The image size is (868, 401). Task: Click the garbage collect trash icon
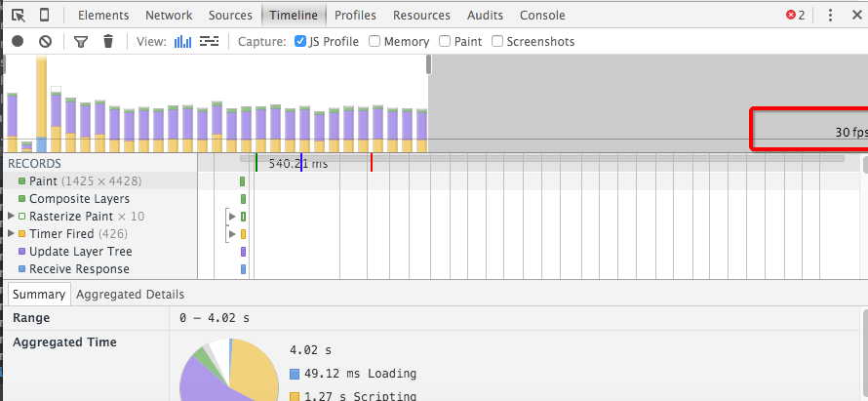point(108,42)
